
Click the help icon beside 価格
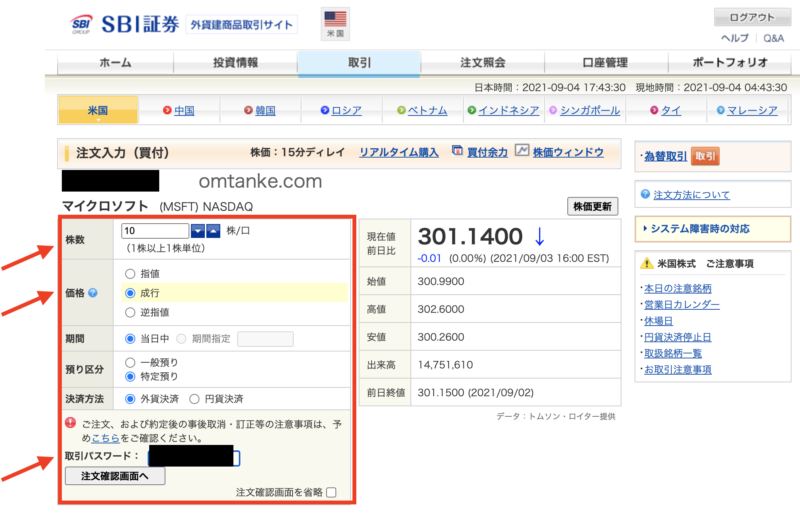coord(92,292)
